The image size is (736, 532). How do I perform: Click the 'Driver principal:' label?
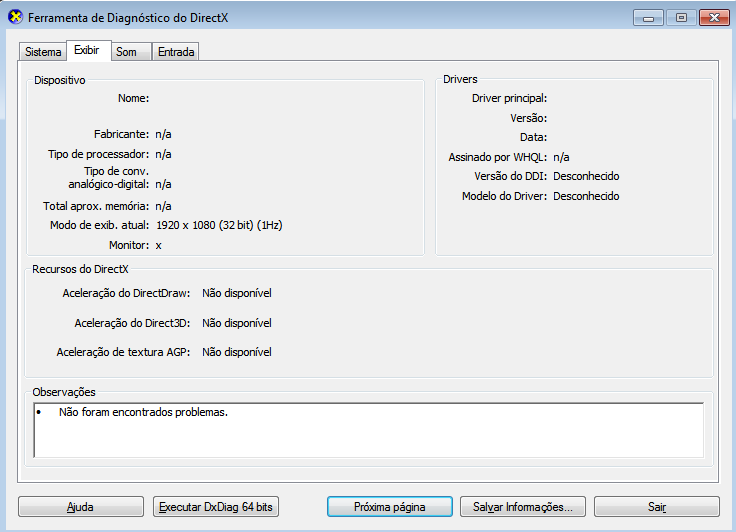pos(509,98)
